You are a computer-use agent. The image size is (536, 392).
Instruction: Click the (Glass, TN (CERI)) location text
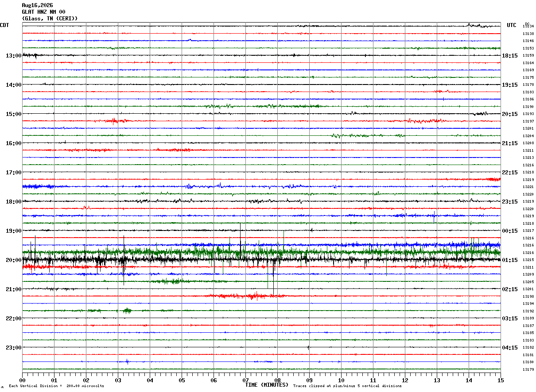[50, 19]
